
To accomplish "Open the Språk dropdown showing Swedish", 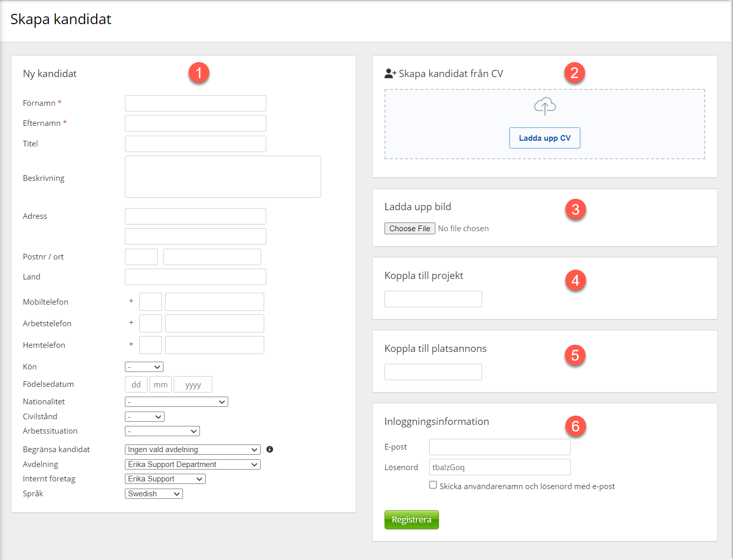I will pos(154,494).
